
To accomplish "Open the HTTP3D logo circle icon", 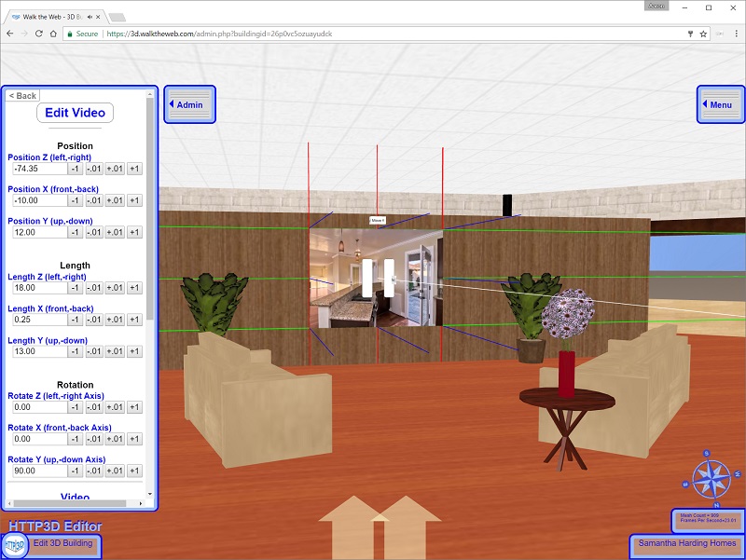I will (15, 545).
